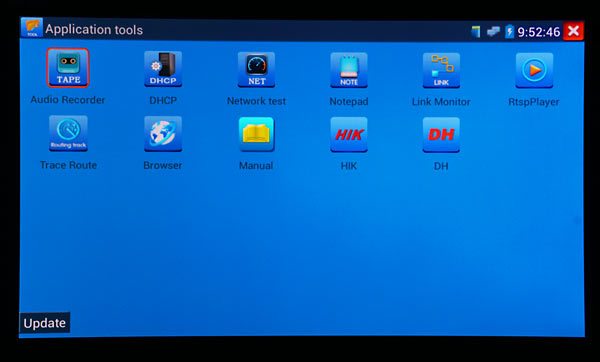The height and width of the screenshot is (362, 600).
Task: Tap the SD card status icon
Action: coord(476,31)
